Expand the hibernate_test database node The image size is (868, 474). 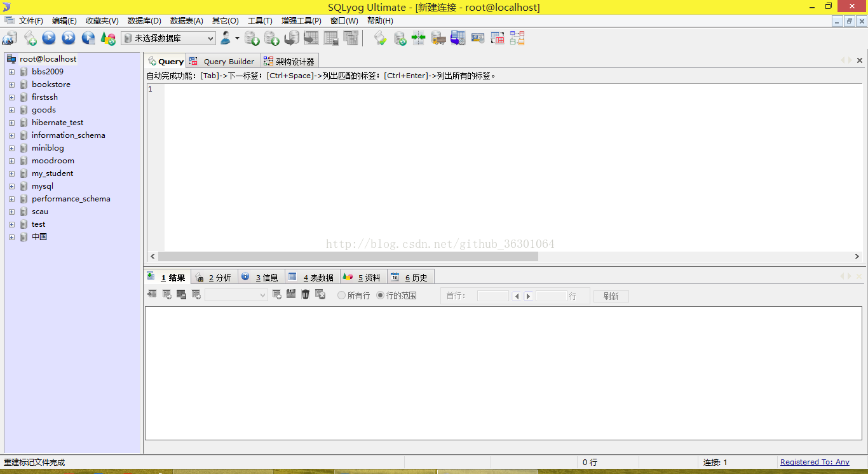[x=11, y=123]
